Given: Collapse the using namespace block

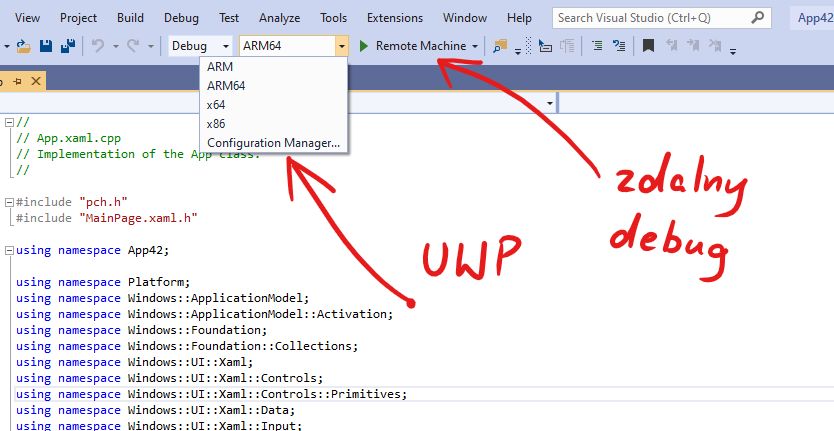Looking at the screenshot, I should (x=9, y=250).
